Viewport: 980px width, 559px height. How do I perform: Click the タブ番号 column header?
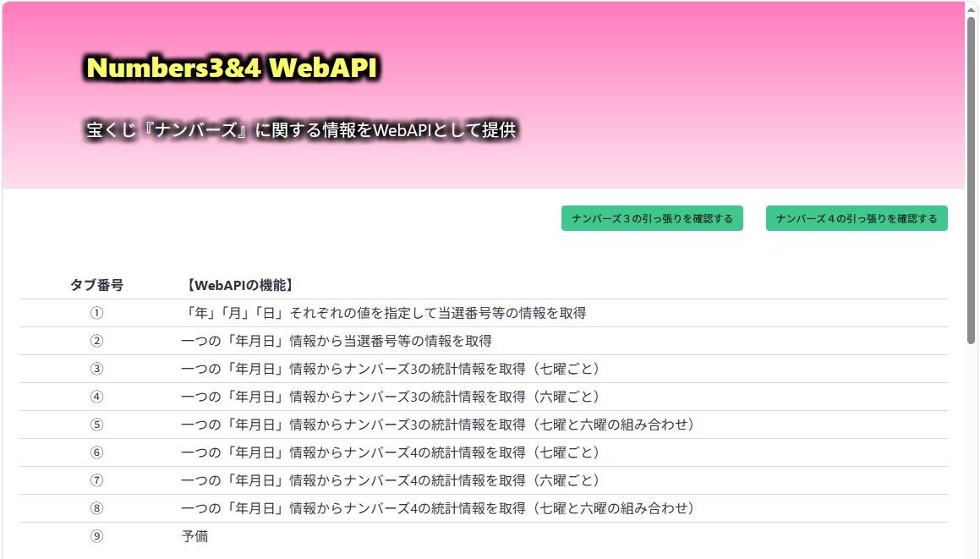click(96, 285)
